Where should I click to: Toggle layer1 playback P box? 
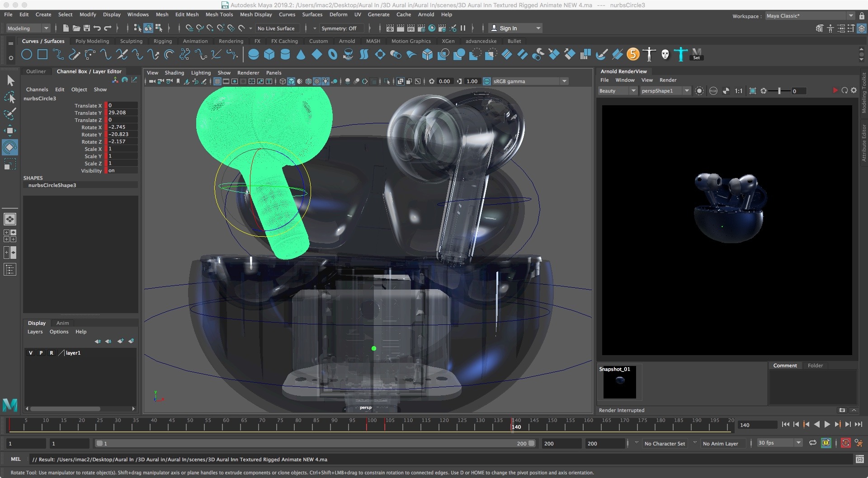pos(41,353)
